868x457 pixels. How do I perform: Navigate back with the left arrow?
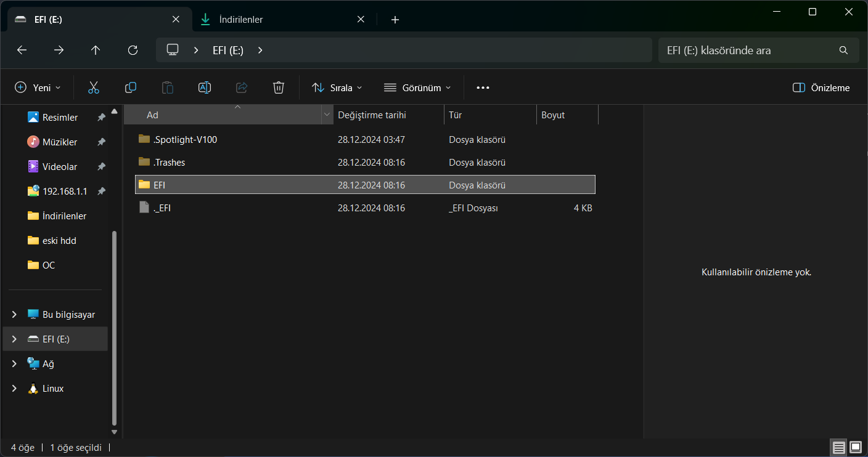[x=22, y=51]
